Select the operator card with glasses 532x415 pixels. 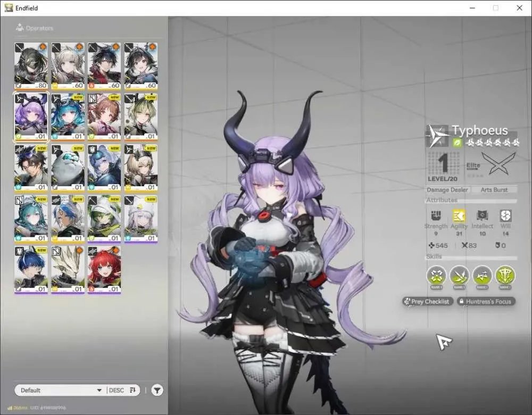(31, 168)
